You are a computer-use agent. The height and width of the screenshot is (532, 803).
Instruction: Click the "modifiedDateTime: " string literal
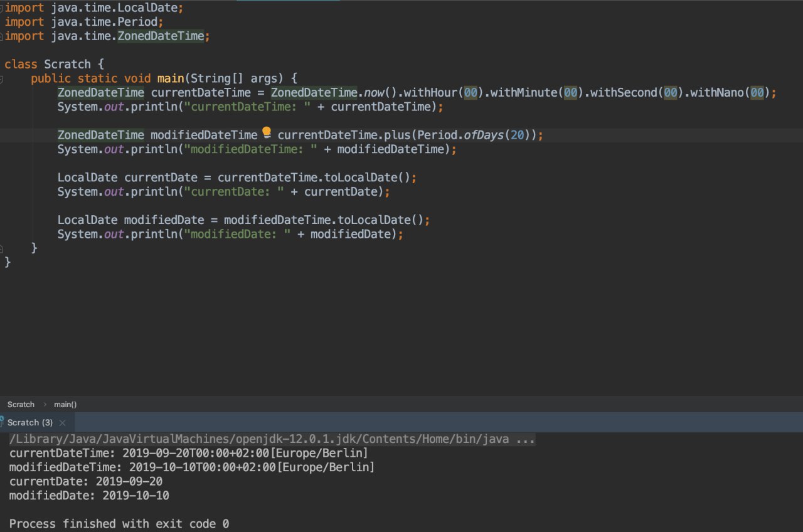coord(250,149)
